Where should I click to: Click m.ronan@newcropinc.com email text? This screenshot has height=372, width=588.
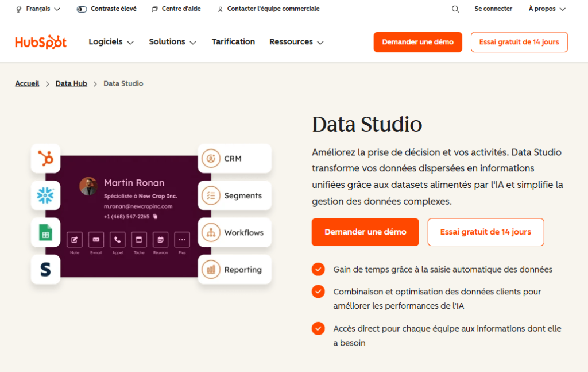138,206
